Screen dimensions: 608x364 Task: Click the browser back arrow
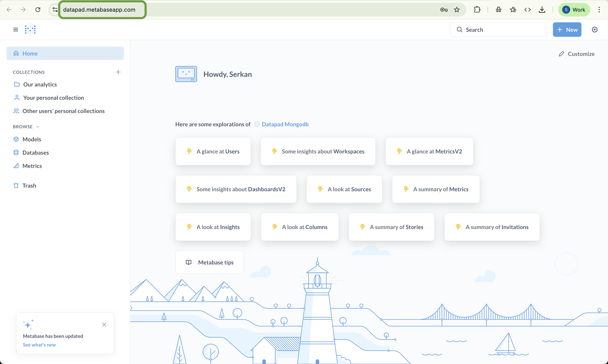[9, 10]
